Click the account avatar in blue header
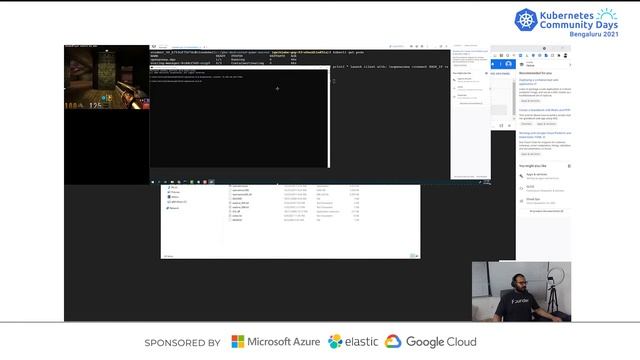The height and width of the screenshot is (360, 640). point(508,64)
